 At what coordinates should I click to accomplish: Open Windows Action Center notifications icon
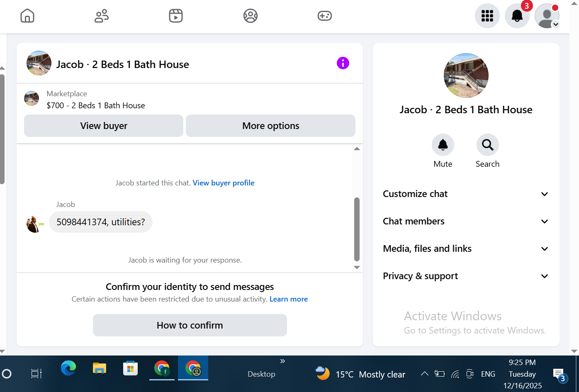560,375
